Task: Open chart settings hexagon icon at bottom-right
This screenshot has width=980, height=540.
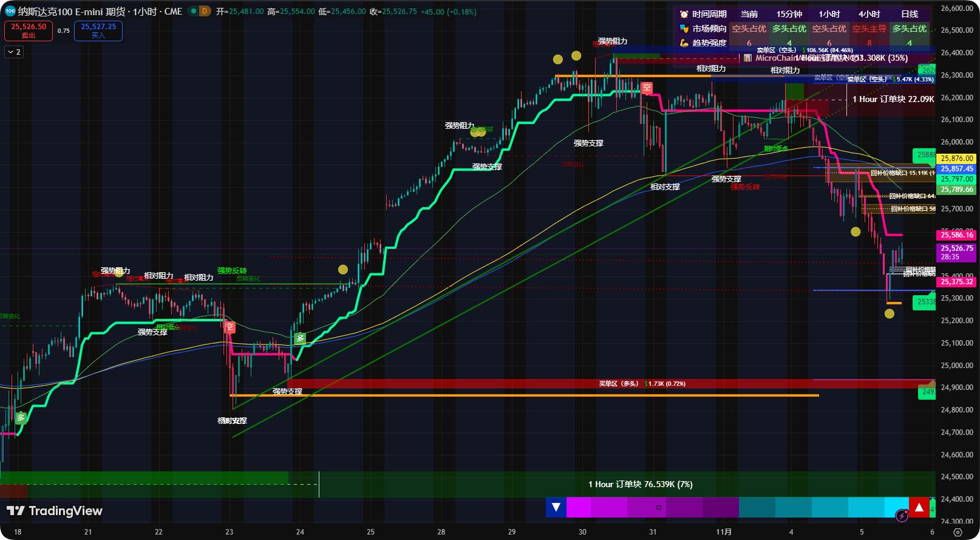Action: [958, 532]
